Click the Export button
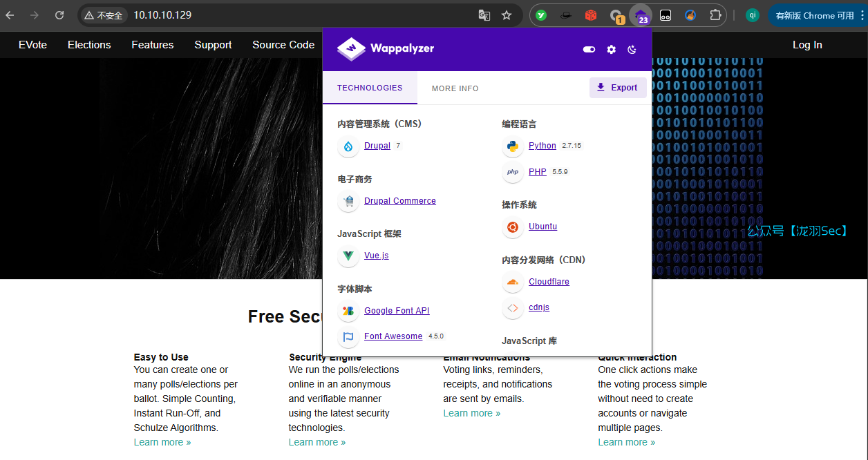 coord(618,88)
